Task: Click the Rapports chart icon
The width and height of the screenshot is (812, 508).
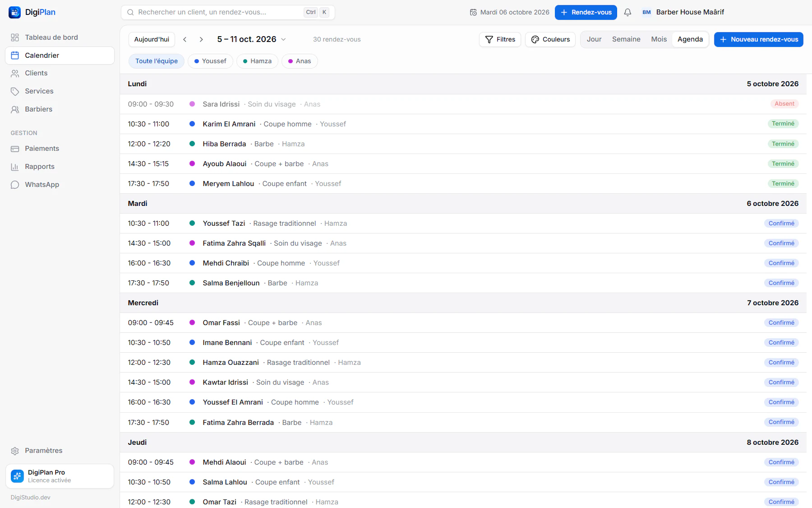Action: point(15,167)
